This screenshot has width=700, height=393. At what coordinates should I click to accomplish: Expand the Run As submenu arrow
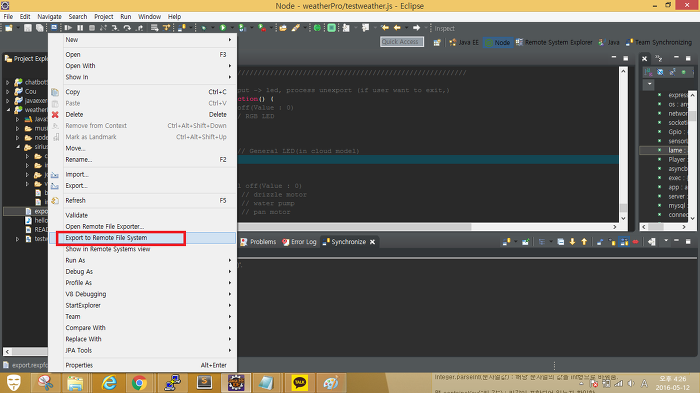[230, 260]
